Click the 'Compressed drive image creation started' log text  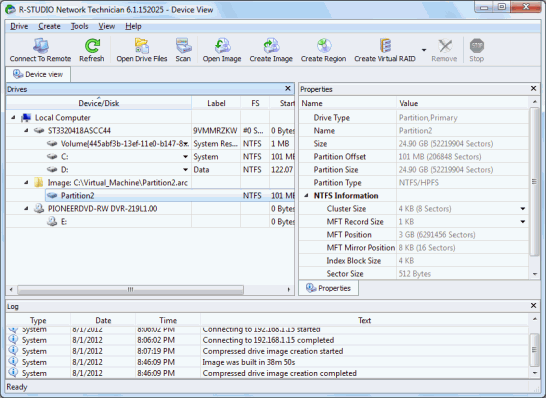[x=273, y=351]
